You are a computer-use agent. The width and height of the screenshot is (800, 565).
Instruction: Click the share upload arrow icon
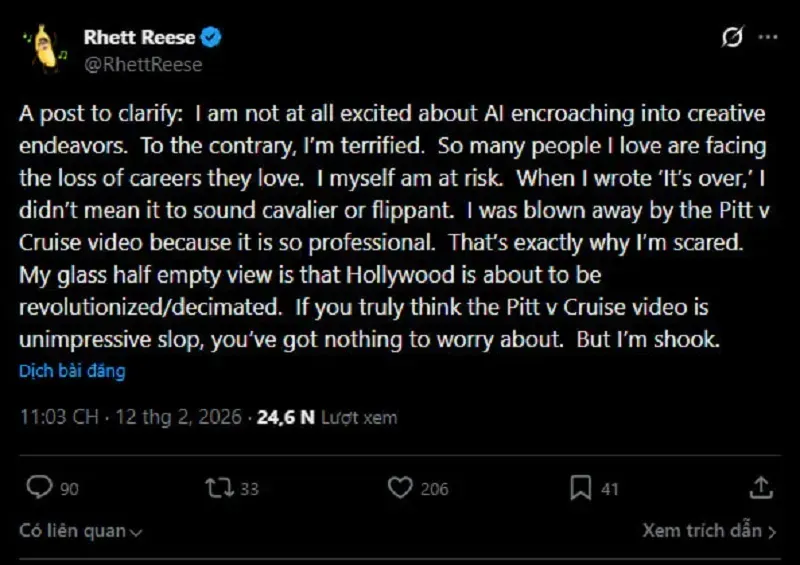(760, 488)
